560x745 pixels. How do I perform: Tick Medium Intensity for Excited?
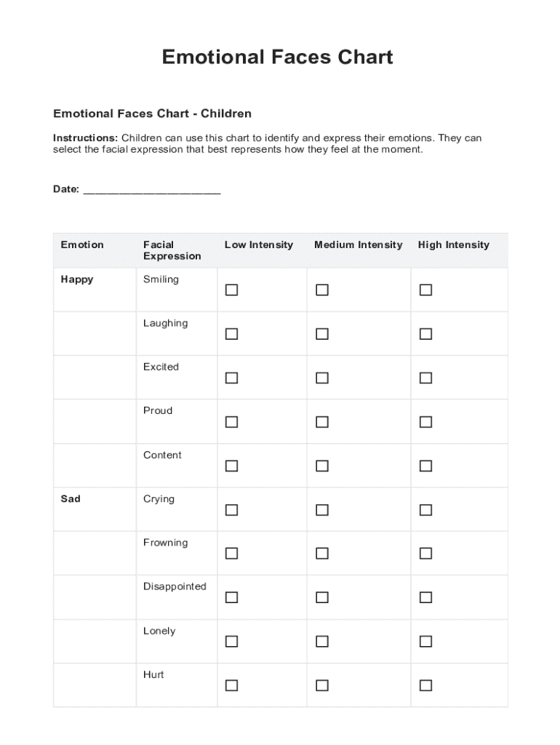322,378
